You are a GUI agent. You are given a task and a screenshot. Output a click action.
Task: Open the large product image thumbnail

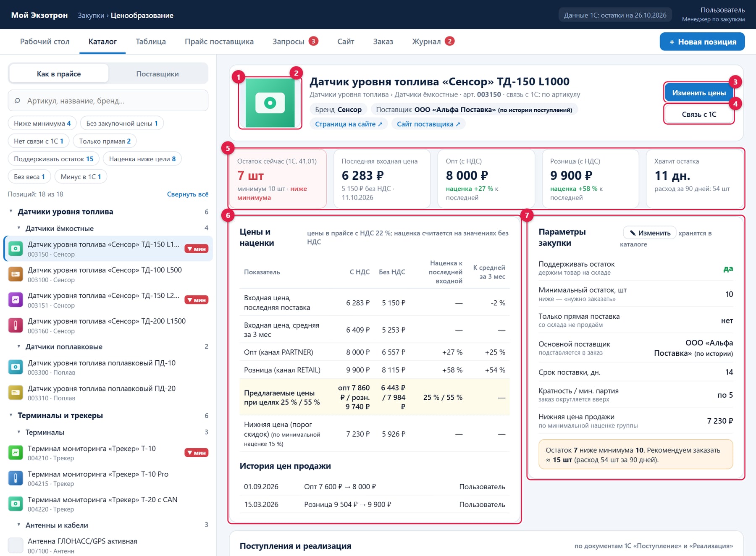(270, 103)
